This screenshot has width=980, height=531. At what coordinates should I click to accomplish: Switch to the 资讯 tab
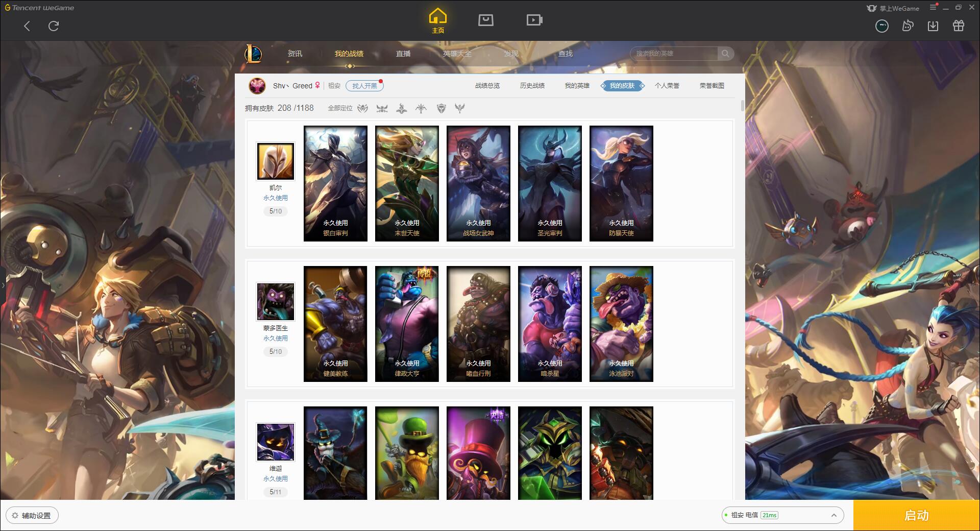295,54
